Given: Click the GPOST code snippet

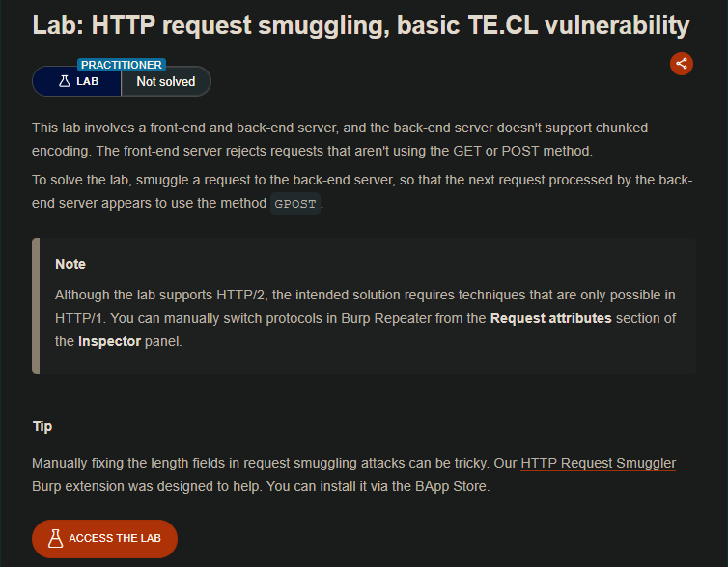Looking at the screenshot, I should [x=295, y=204].
